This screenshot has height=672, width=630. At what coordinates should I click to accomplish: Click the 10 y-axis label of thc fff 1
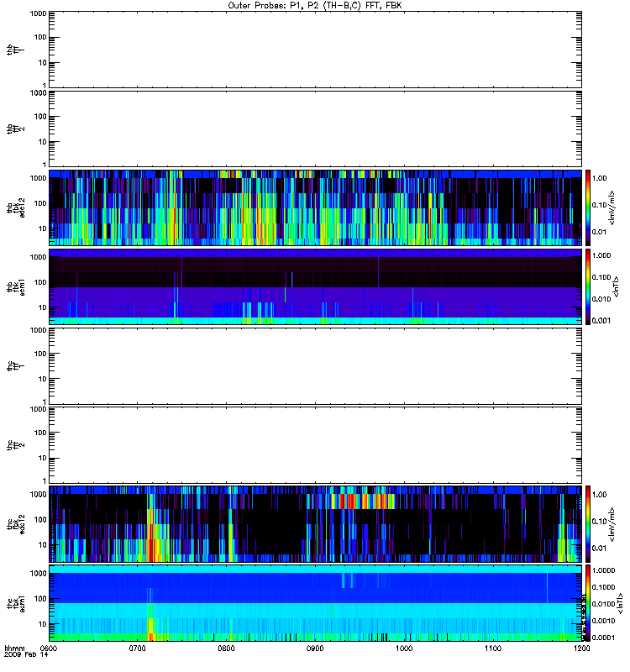[43, 379]
